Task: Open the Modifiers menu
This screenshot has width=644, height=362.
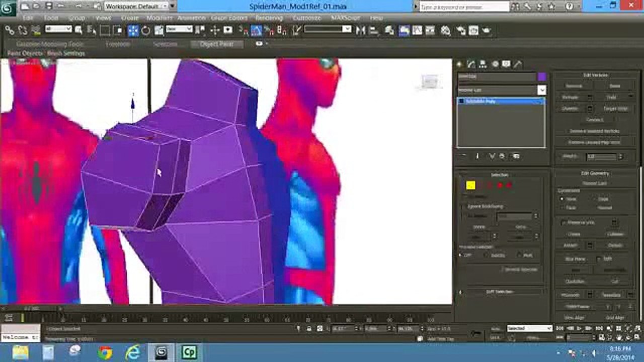Action: [x=159, y=18]
